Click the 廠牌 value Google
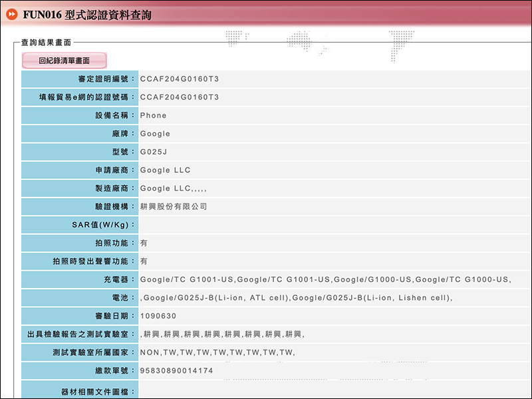Viewport: 532px width, 399px height. tap(155, 134)
